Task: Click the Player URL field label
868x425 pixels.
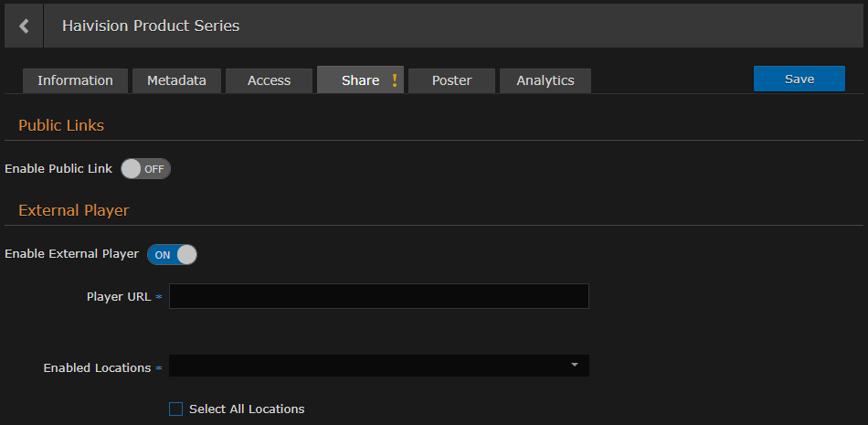Action: [x=119, y=297]
